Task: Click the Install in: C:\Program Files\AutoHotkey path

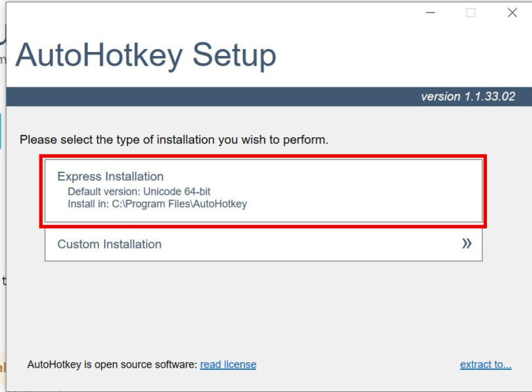Action: [157, 204]
